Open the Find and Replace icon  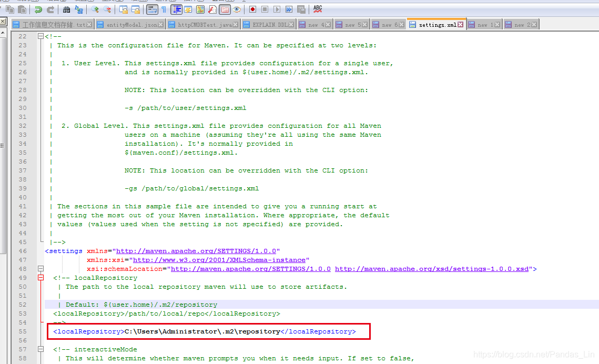pos(79,9)
